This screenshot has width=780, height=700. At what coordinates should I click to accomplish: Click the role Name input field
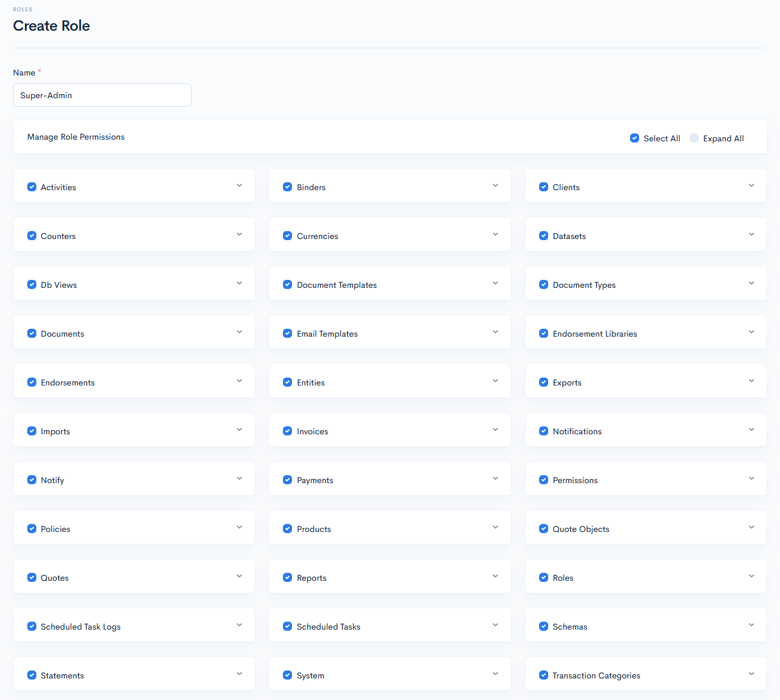102,95
